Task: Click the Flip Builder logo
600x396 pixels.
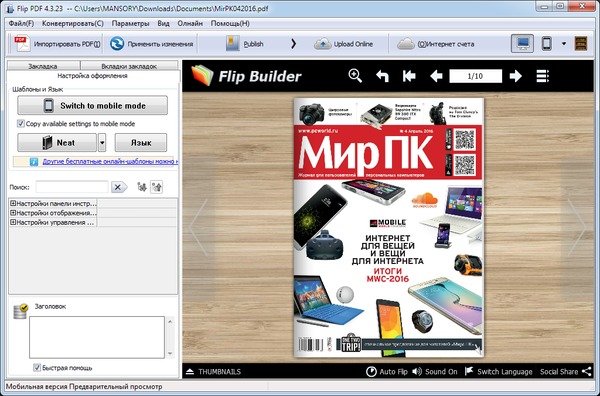Action: (246, 76)
